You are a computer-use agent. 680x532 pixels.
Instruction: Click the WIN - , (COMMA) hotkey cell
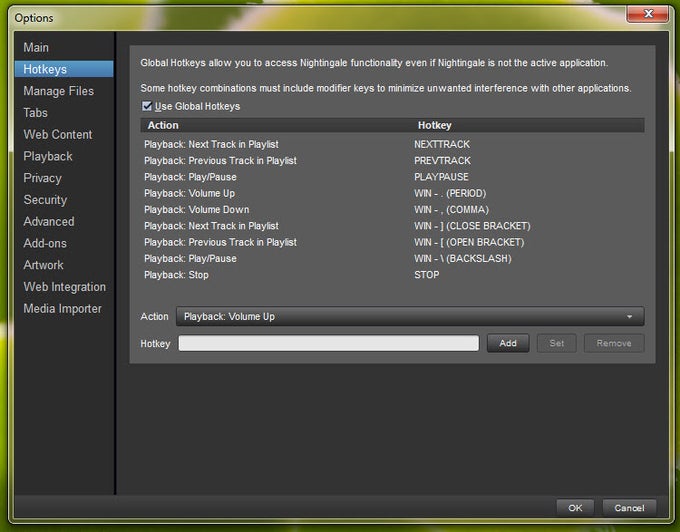(451, 209)
